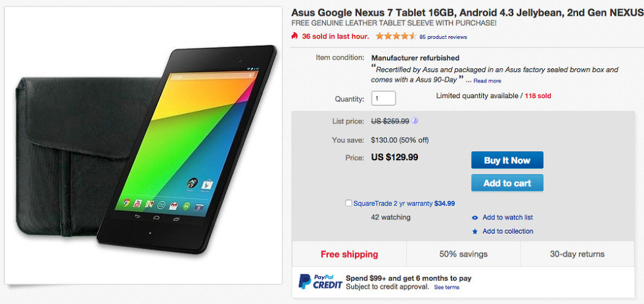Viewport: 644px width, 304px height.
Task: Select the Free shipping section
Action: (x=349, y=254)
